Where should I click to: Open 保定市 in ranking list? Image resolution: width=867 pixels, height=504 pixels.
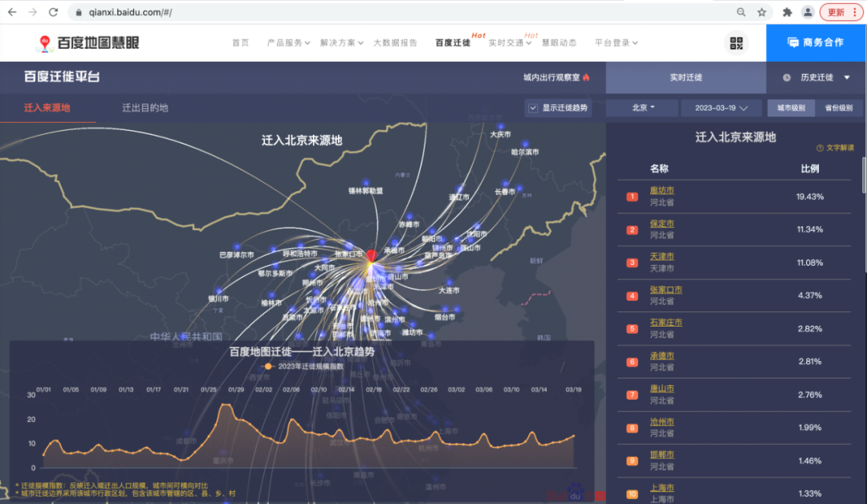point(661,224)
